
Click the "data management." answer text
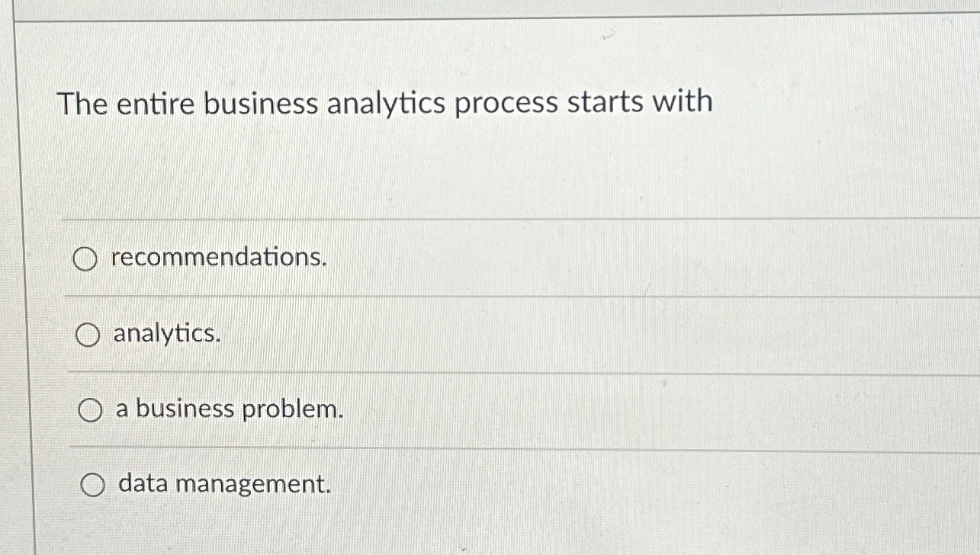click(x=222, y=485)
